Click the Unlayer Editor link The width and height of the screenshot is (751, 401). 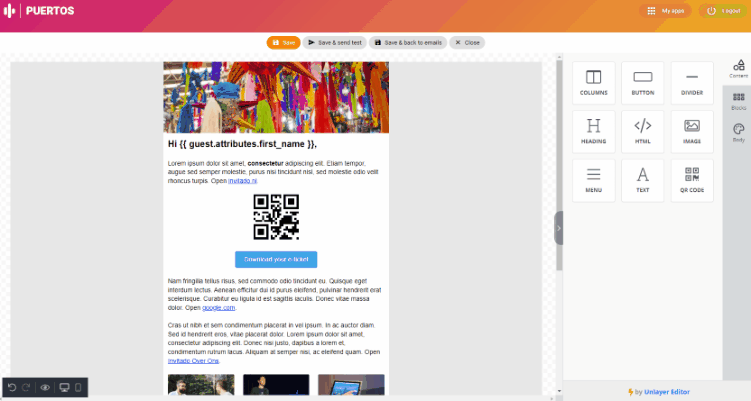[x=667, y=392]
